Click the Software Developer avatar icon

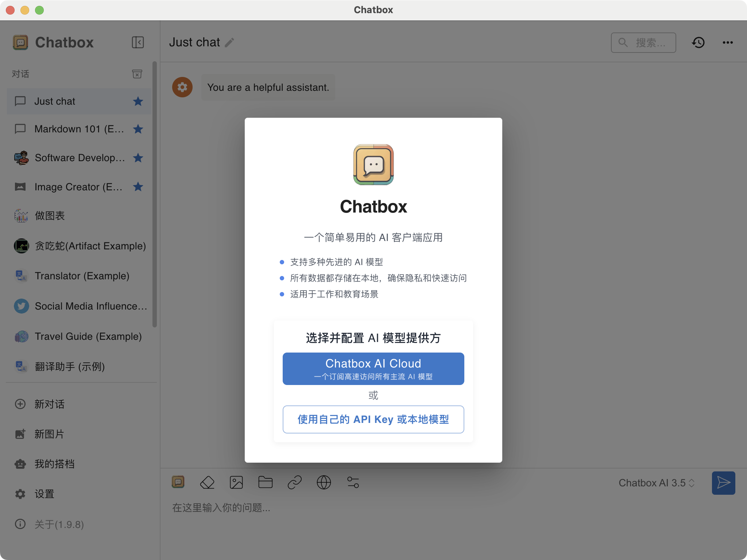click(x=21, y=158)
